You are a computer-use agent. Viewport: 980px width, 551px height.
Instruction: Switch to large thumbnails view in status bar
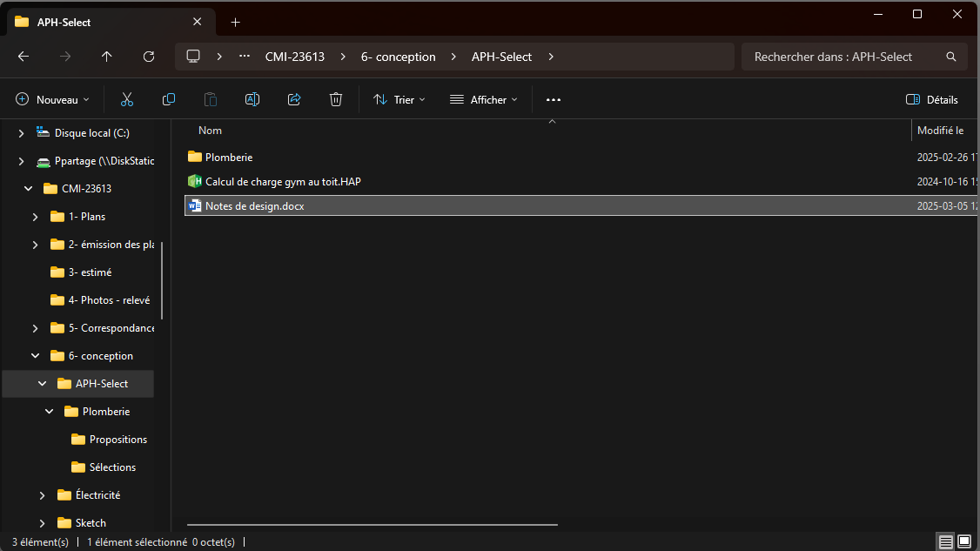coord(964,541)
